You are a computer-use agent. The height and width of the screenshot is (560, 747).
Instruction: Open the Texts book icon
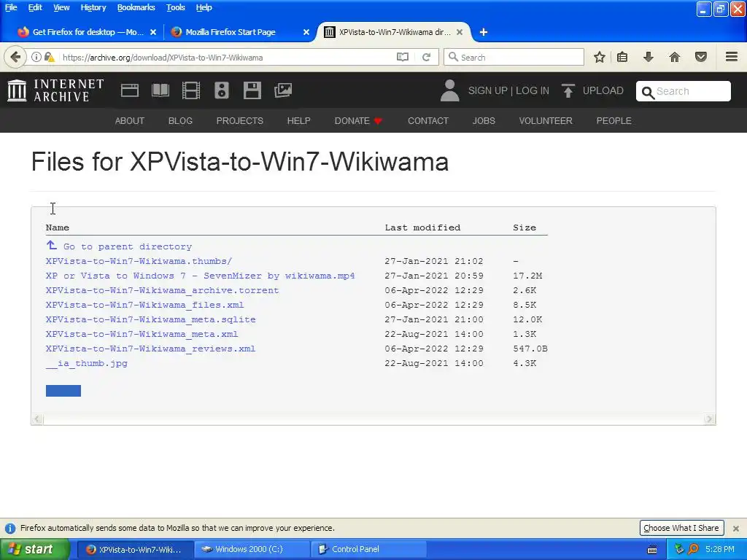pos(160,90)
